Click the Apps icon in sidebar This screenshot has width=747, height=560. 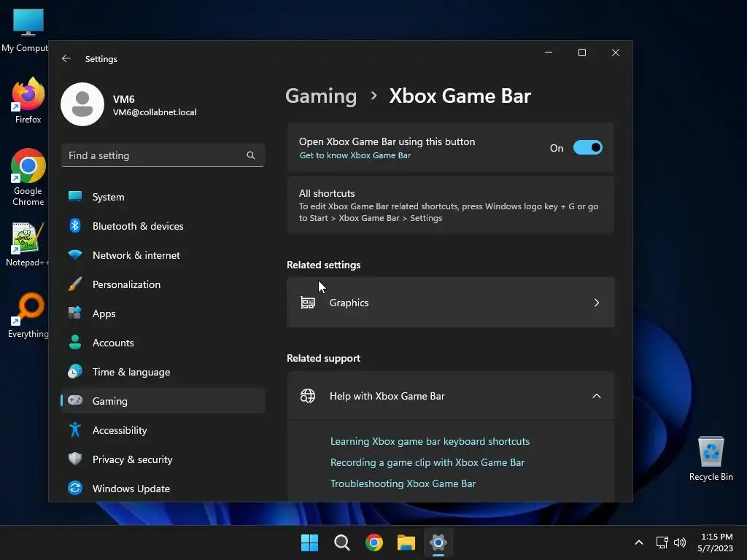coord(75,314)
